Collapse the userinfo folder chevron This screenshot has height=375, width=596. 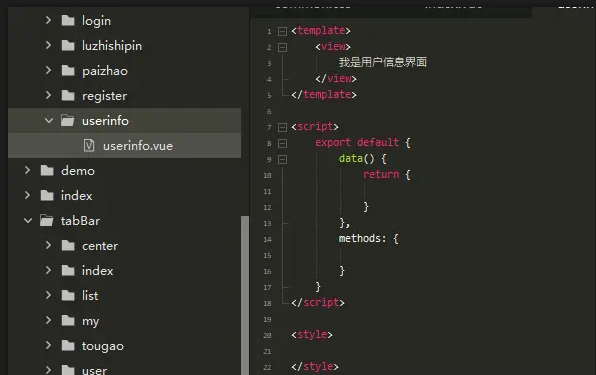pyautogui.click(x=49, y=121)
